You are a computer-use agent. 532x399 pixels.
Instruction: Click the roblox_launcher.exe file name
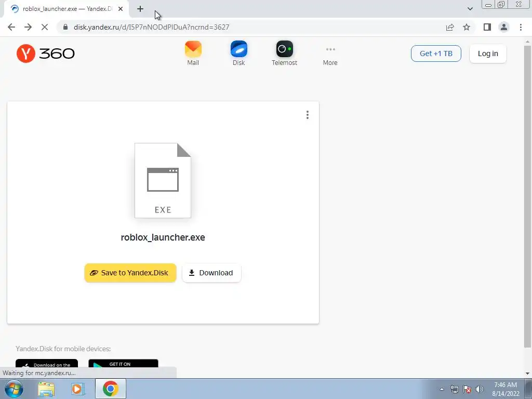[163, 237]
